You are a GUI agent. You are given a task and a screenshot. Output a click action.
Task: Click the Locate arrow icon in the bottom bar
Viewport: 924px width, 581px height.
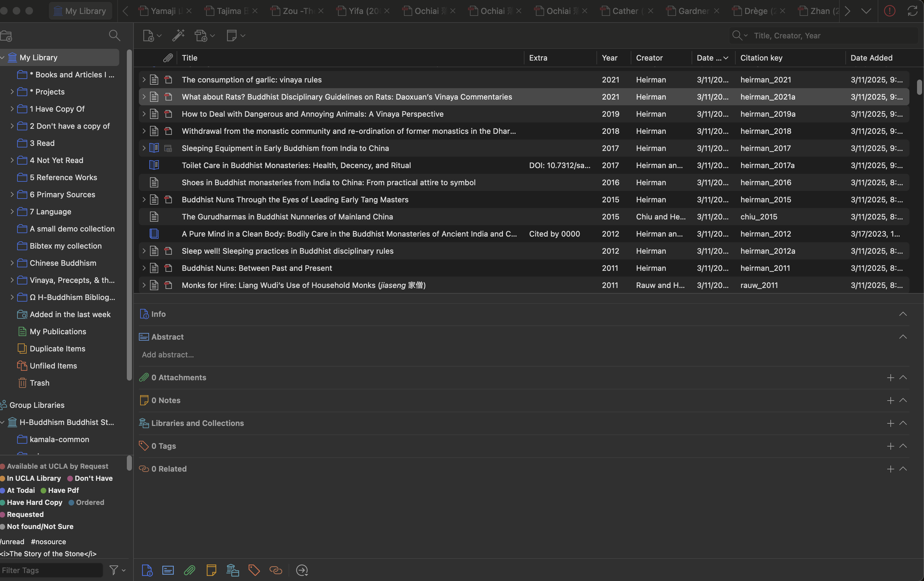click(302, 570)
